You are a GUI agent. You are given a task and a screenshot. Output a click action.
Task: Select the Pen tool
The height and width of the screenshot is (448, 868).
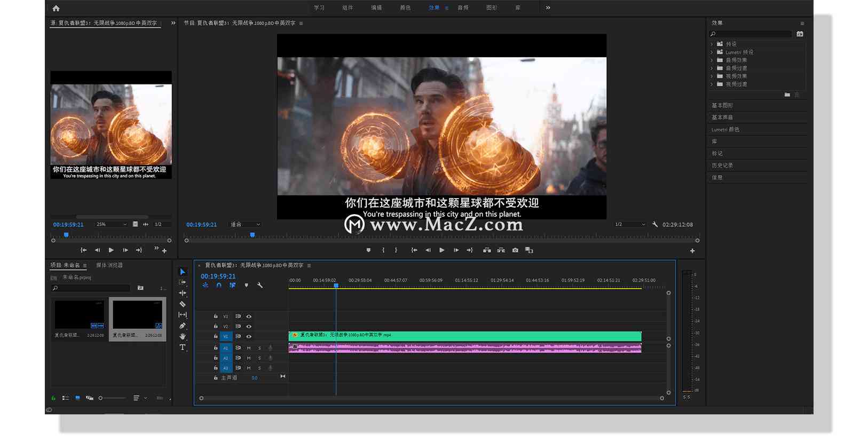(183, 325)
